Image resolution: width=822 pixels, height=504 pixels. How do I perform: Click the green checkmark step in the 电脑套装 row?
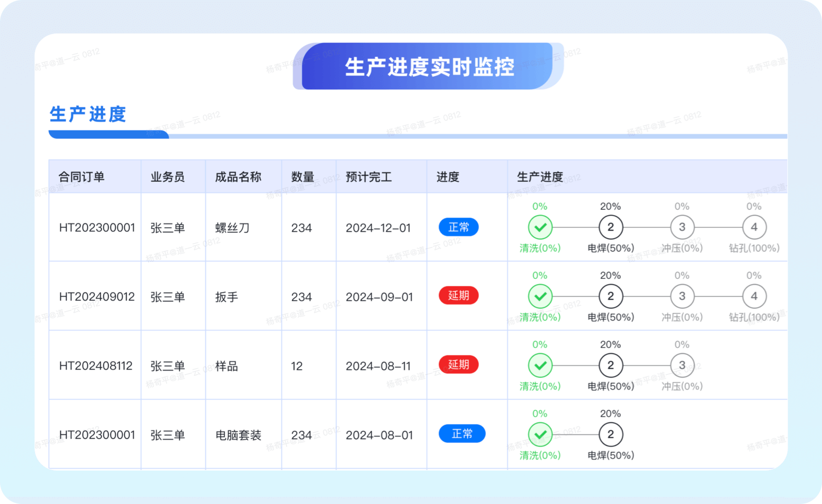pos(540,434)
